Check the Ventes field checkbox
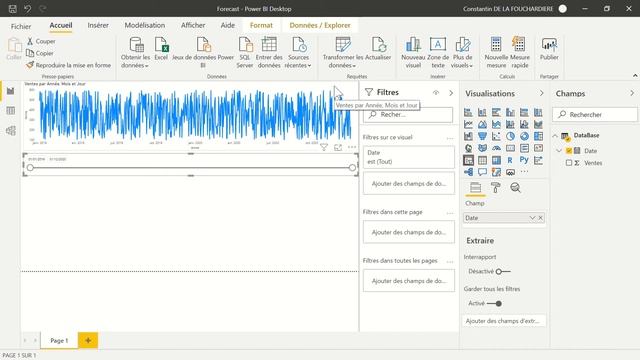Image resolution: width=640 pixels, height=360 pixels. 569,163
